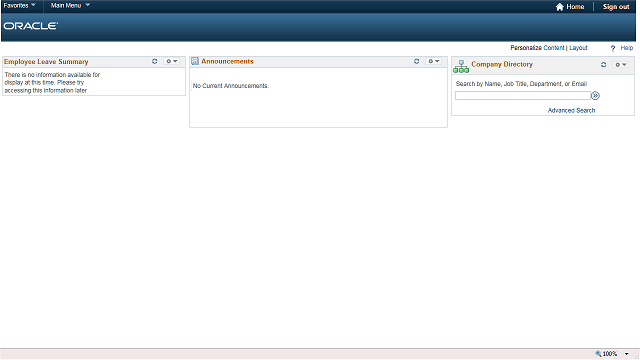Open Personalize Content link
This screenshot has width=640, height=360.
click(554, 48)
